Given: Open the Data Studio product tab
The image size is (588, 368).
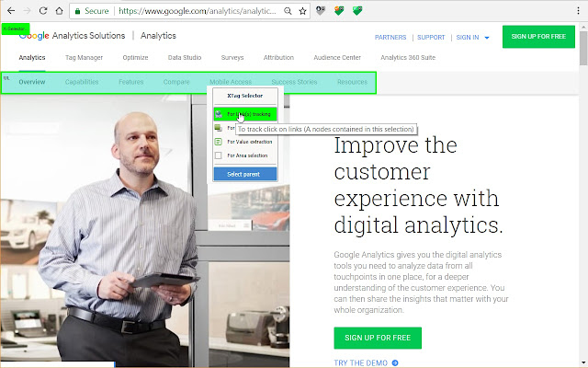Looking at the screenshot, I should point(185,57).
